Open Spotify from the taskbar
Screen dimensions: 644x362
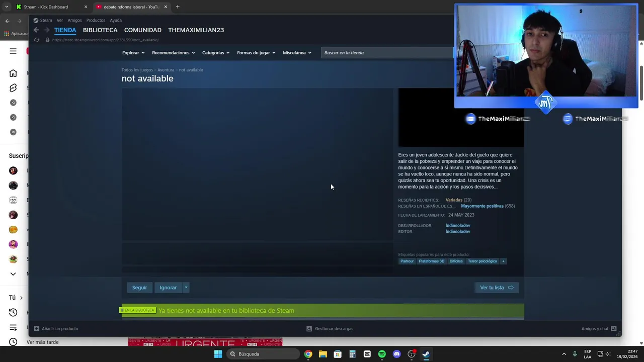382,354
